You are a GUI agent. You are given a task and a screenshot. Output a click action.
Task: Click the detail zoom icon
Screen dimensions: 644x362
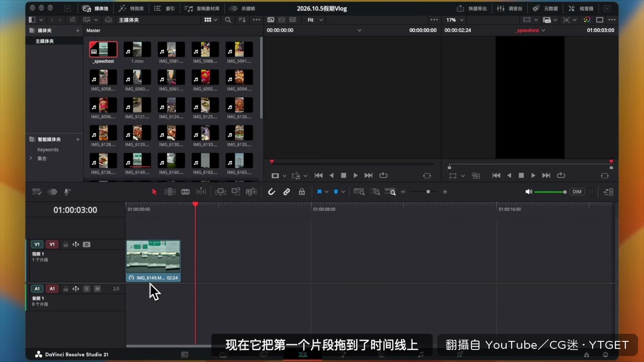pos(375,192)
